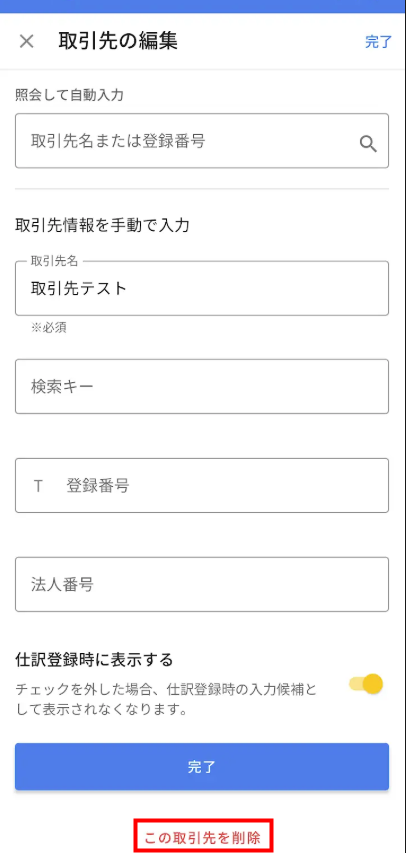Click the red この取引先を削除 link
Image resolution: width=406 pixels, height=853 pixels.
click(202, 838)
